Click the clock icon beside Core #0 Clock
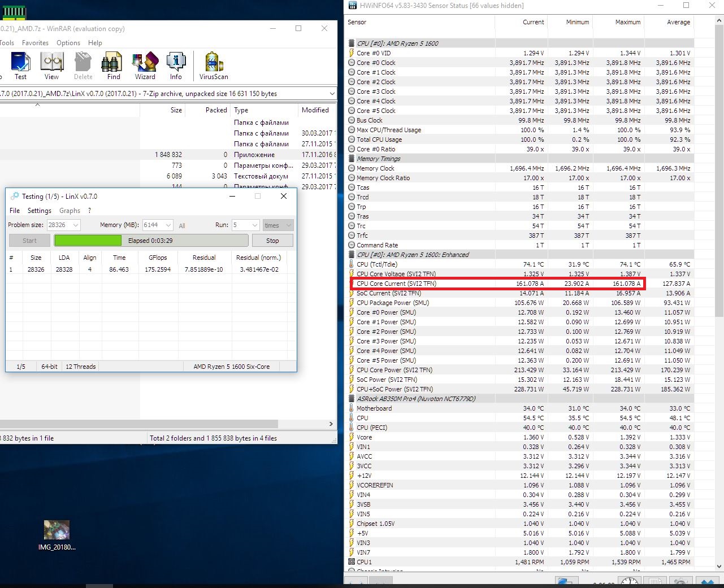Screen dimensions: 724x588 tap(352, 63)
